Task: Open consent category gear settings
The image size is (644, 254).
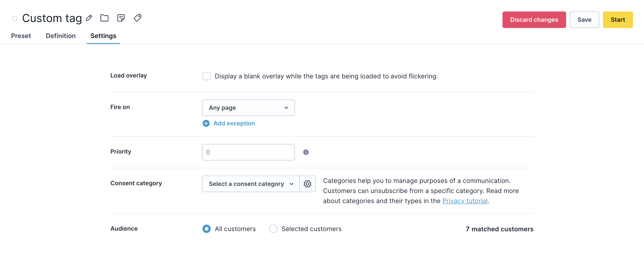Action: [308, 184]
